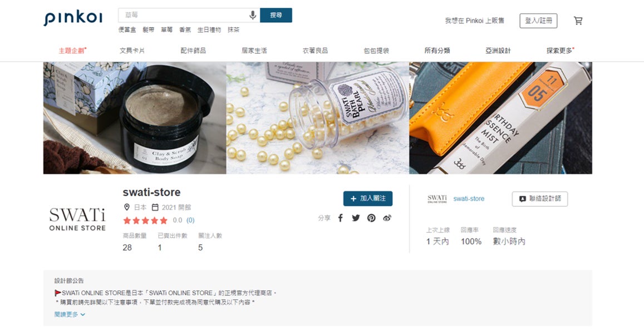Click the Pinkoi logo
Viewport: 644px width, 336px height.
73,18
